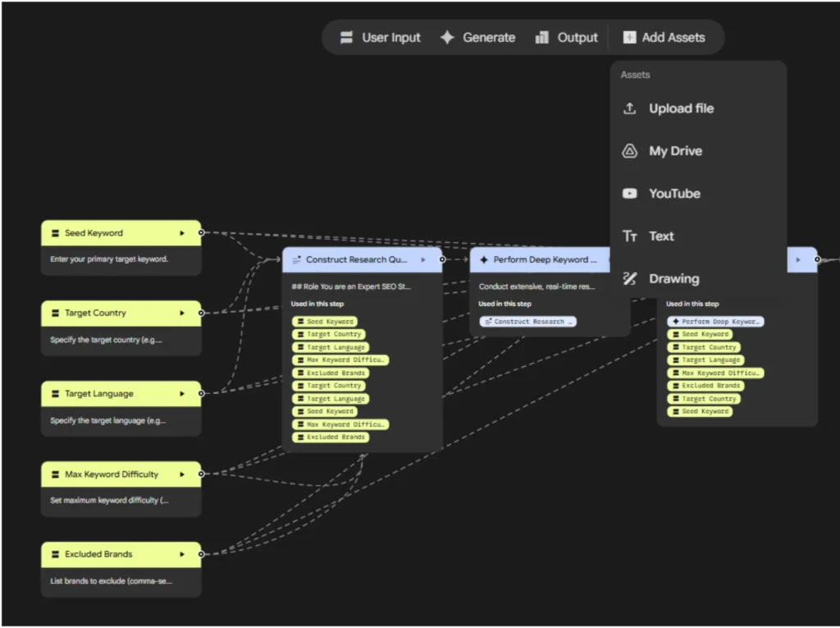The width and height of the screenshot is (840, 628).
Task: Click the Output chart icon in the toolbar
Action: (543, 37)
